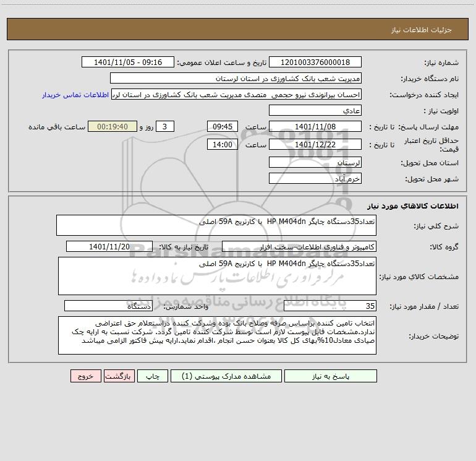Click unit of measure field دستگاه

108,306
